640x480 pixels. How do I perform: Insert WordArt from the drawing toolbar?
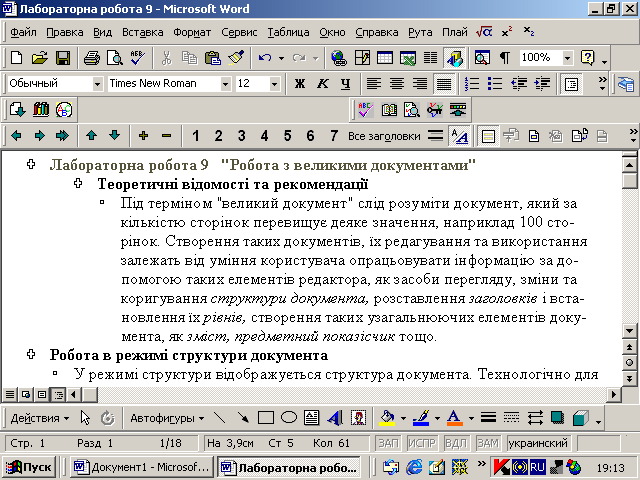[x=333, y=417]
